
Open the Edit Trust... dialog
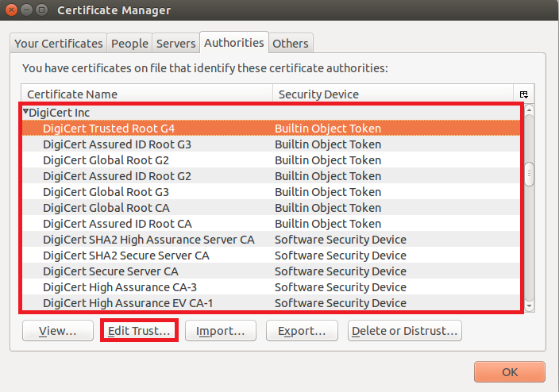coord(139,331)
